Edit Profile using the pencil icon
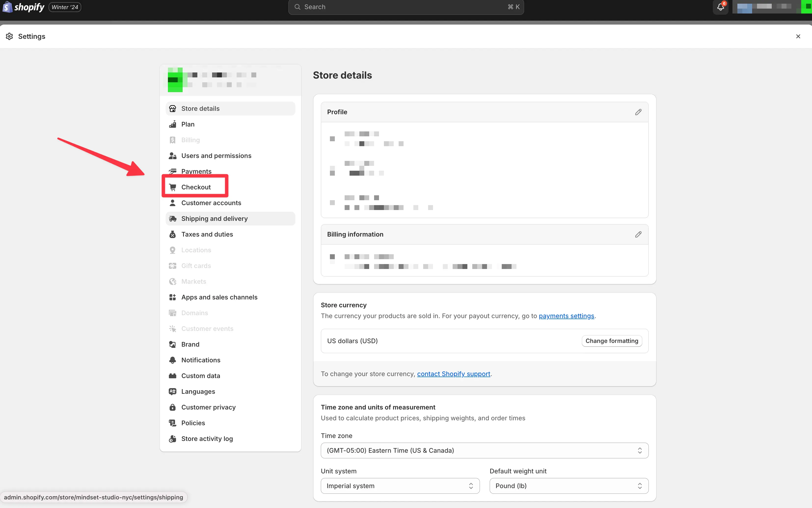 (x=638, y=112)
